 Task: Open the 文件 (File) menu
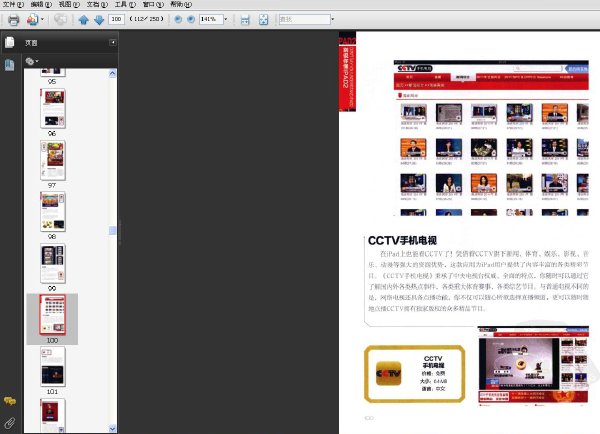13,4
